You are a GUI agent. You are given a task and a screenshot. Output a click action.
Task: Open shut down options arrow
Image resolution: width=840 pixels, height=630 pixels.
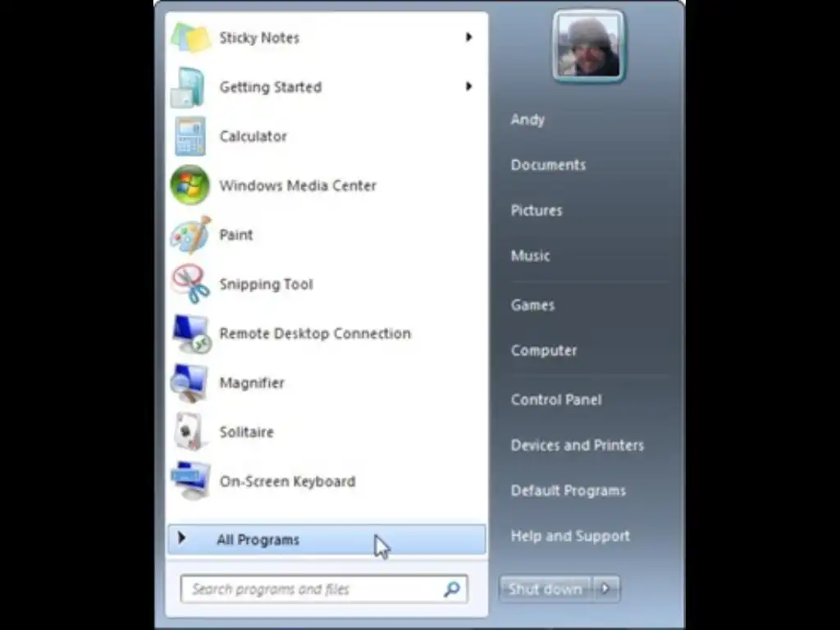(x=606, y=589)
